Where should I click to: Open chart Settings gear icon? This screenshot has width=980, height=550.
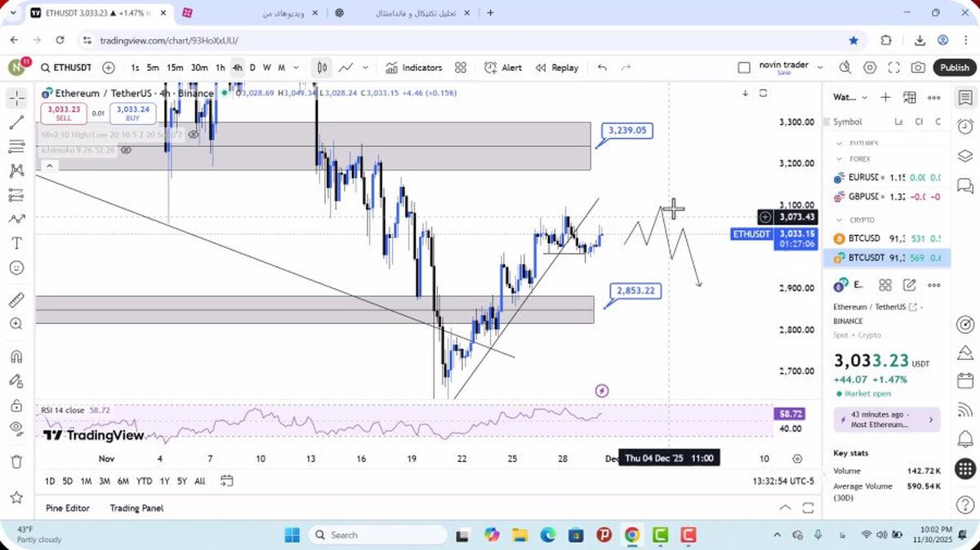point(870,68)
